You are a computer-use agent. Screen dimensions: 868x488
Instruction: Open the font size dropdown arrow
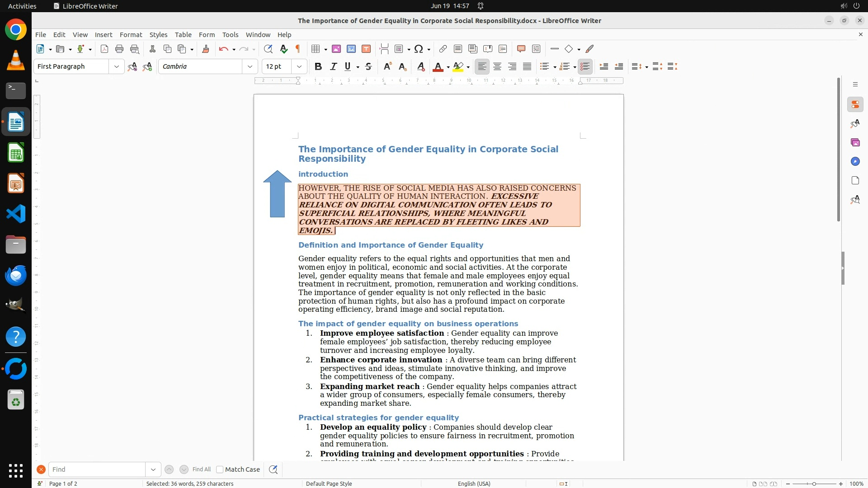point(299,66)
